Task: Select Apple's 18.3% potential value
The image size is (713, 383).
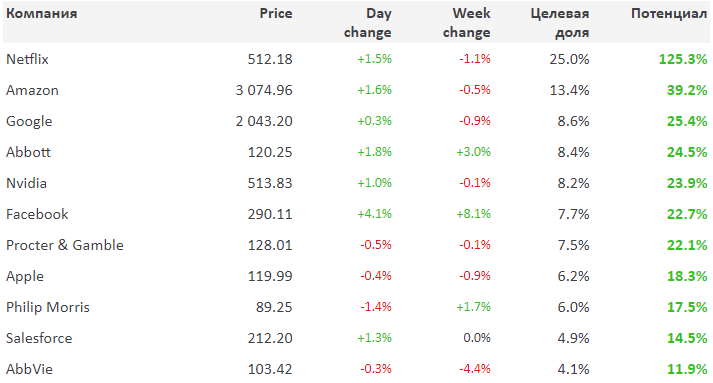Action: pyautogui.click(x=687, y=276)
